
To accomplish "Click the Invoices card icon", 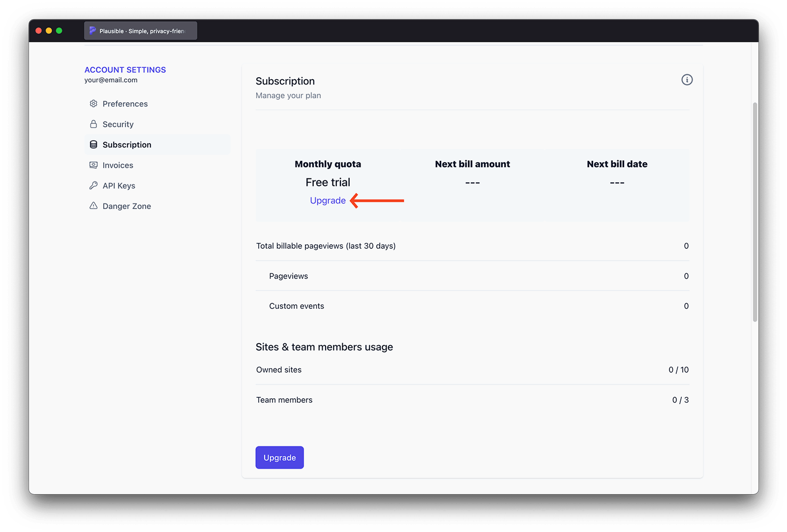I will (x=93, y=165).
